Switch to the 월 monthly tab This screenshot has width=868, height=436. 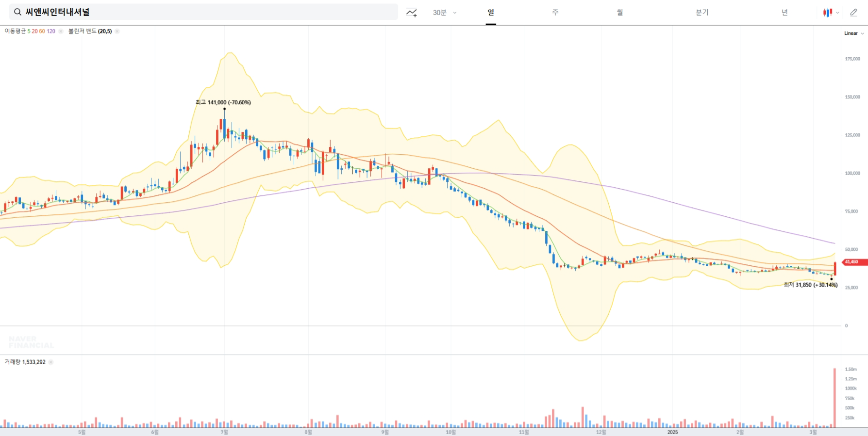(x=620, y=13)
